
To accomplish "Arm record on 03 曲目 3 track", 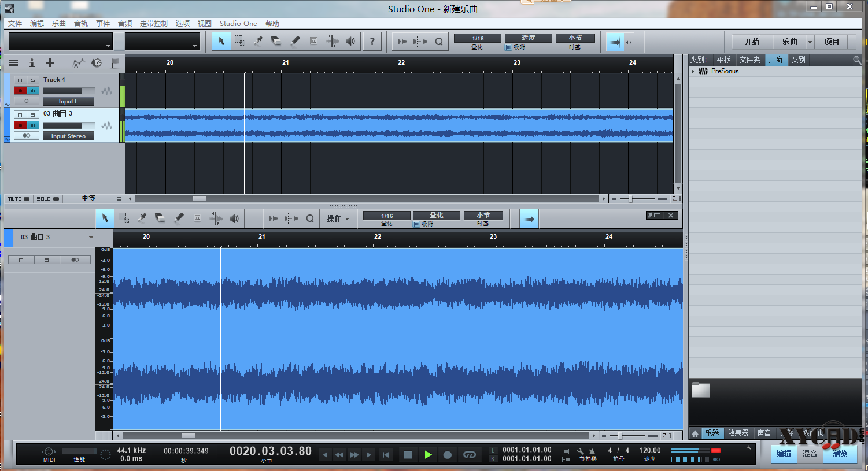I will (x=20, y=125).
